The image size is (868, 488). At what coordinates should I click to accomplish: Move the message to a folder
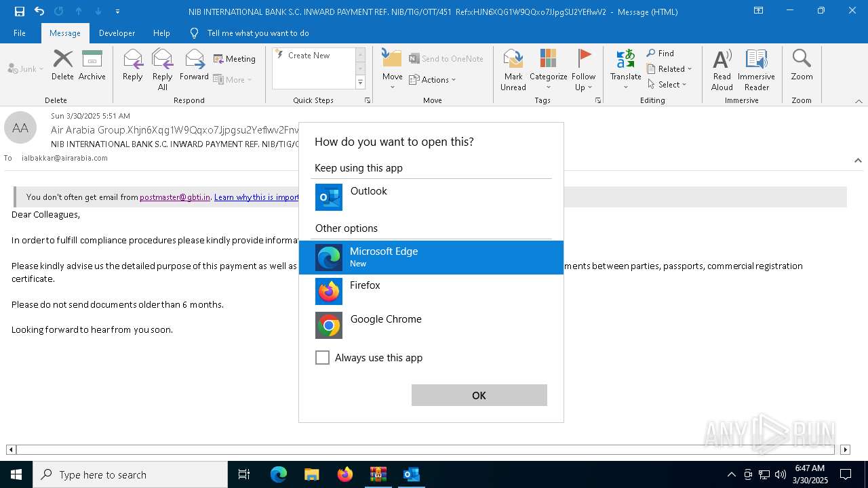[393, 70]
